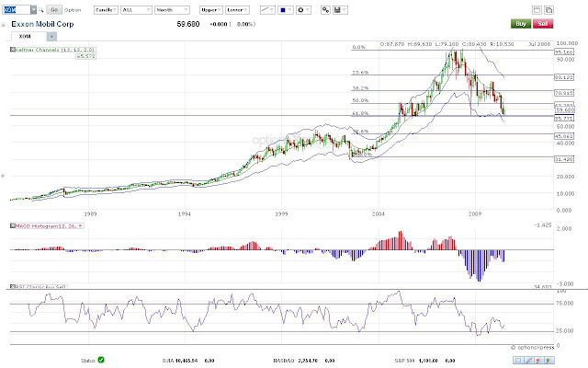This screenshot has height=368, width=588.
Task: Click the MACD Histogram 12, 26, 9 label
Action: click(x=49, y=226)
